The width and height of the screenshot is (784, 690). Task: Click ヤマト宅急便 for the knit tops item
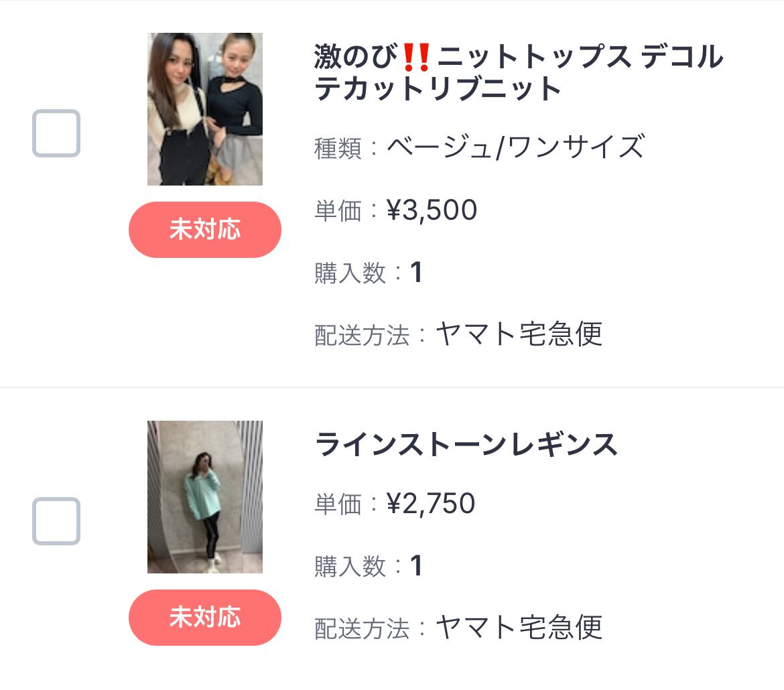tap(519, 334)
